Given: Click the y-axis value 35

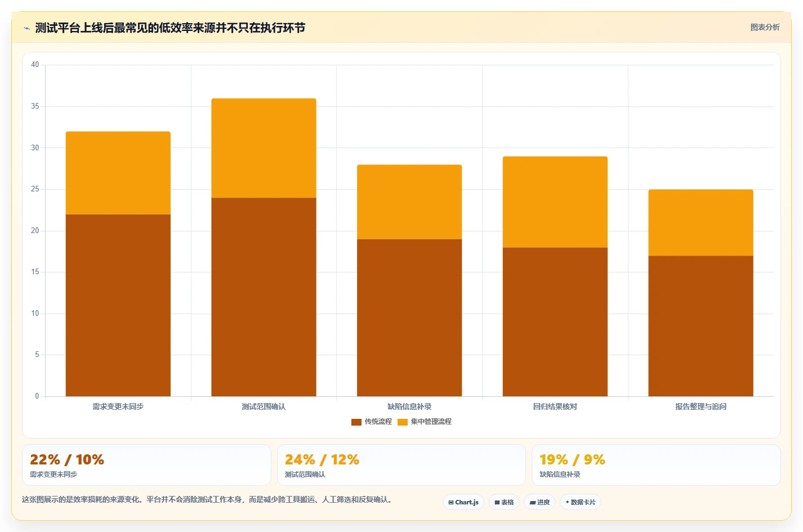Looking at the screenshot, I should point(35,106).
